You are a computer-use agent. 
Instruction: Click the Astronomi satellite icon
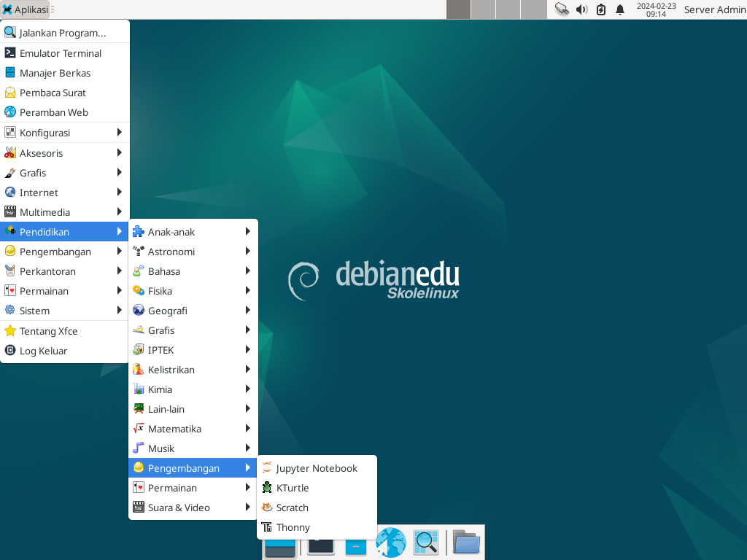[x=139, y=252]
